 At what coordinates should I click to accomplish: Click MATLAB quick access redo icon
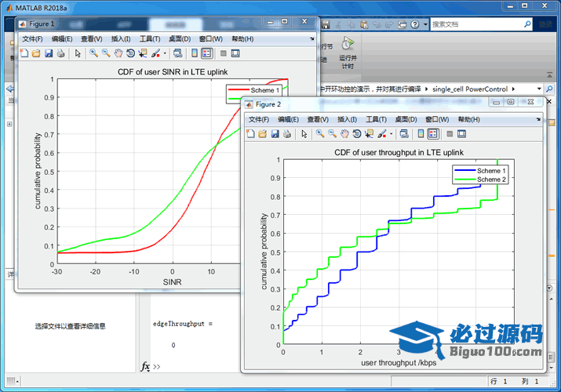pyautogui.click(x=389, y=24)
